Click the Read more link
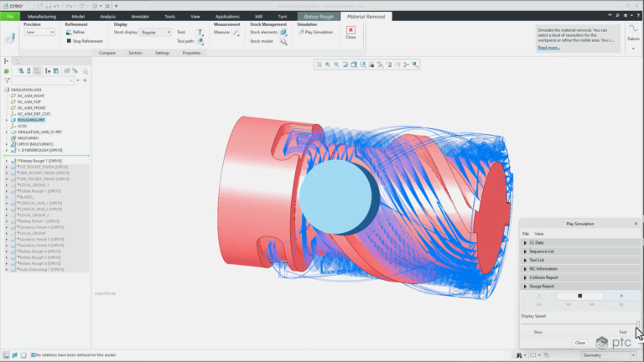 tap(548, 48)
